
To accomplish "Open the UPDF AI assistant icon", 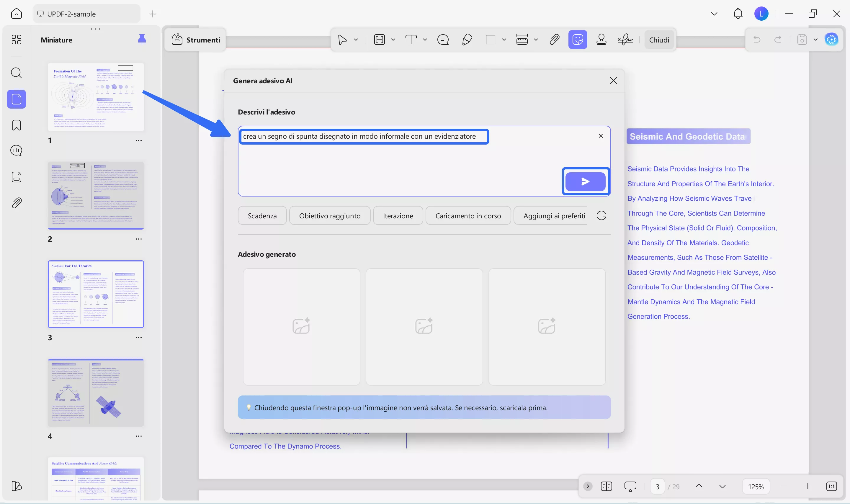I will [x=831, y=40].
